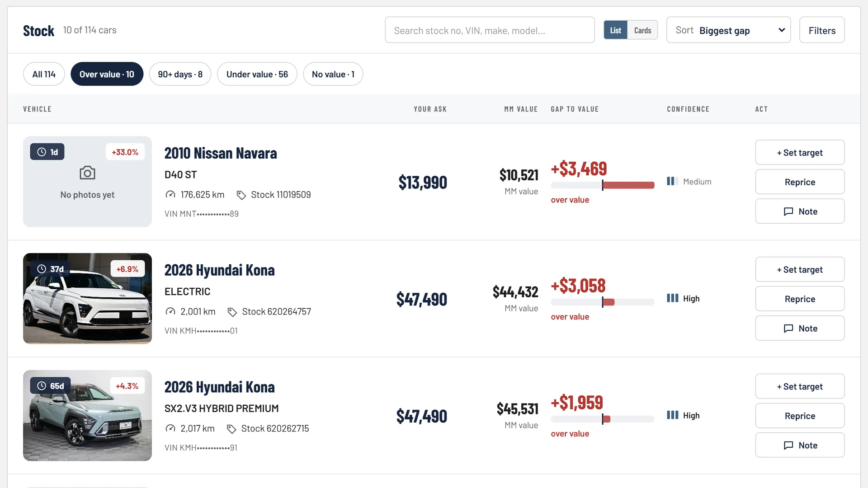The image size is (868, 488).
Task: Click the Hyundai Kona title above ELECTRIC
Action: pos(219,270)
